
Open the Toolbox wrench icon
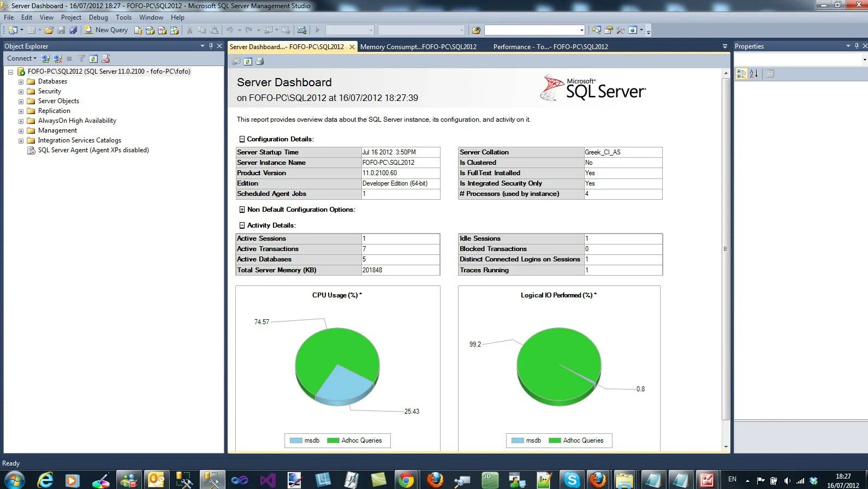pos(621,30)
